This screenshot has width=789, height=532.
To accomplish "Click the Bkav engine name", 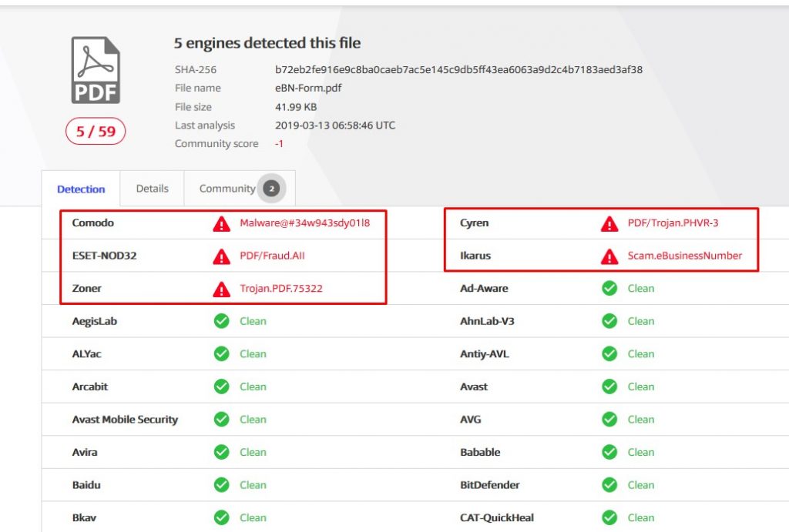I will pos(84,517).
